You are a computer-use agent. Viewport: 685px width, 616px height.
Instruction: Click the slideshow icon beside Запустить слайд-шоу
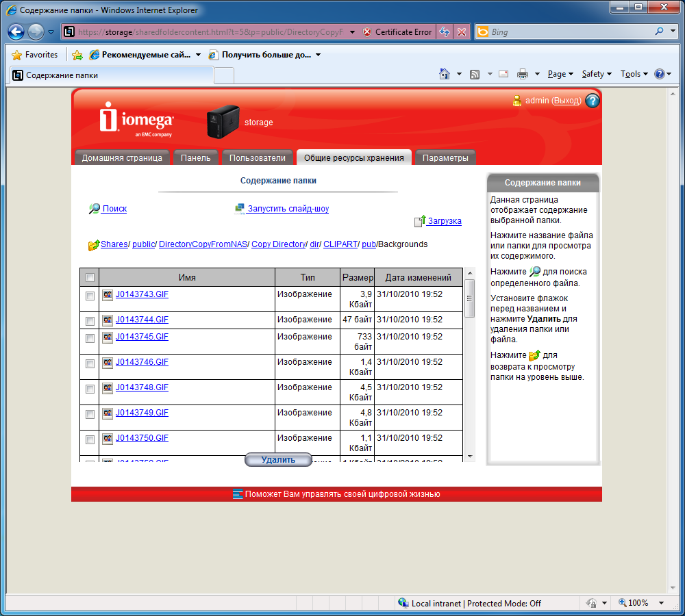239,209
